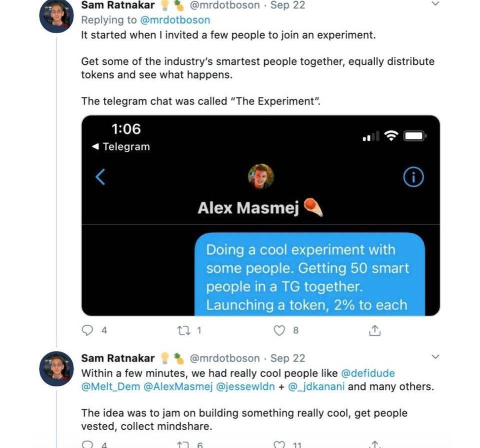Reply to the first tweet via comment icon
480x448 pixels.
tap(87, 330)
